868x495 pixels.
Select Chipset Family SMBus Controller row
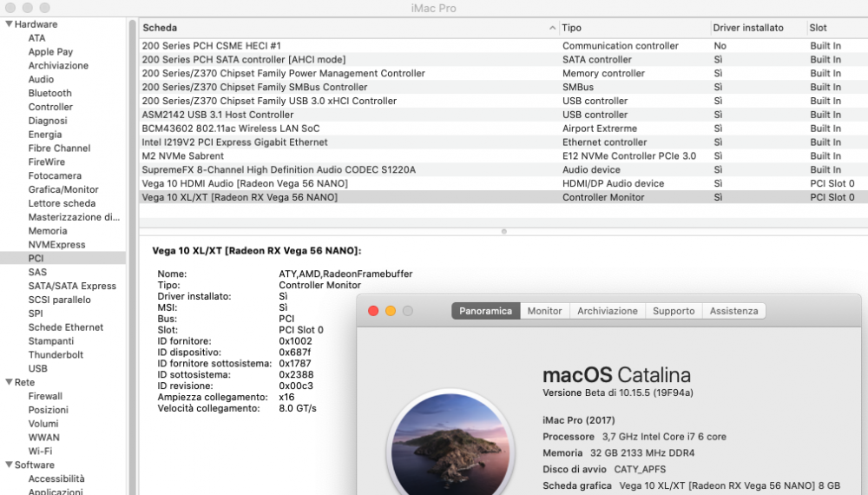coord(503,87)
